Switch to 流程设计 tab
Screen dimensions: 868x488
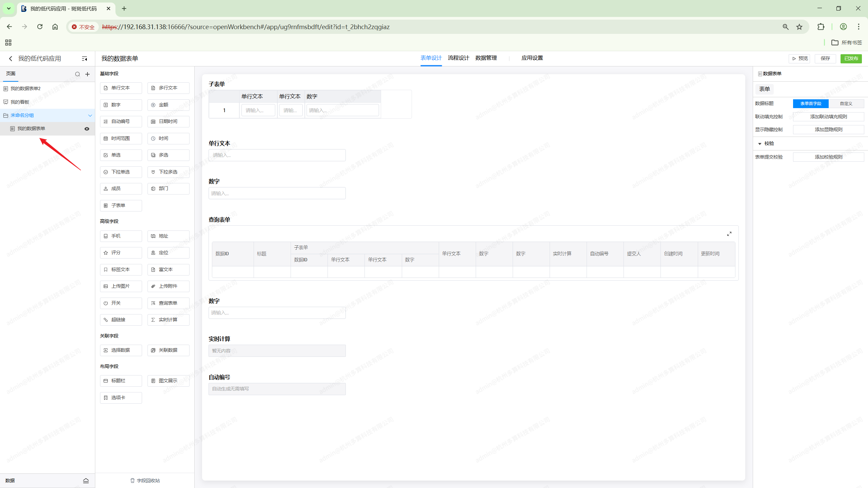(x=458, y=58)
